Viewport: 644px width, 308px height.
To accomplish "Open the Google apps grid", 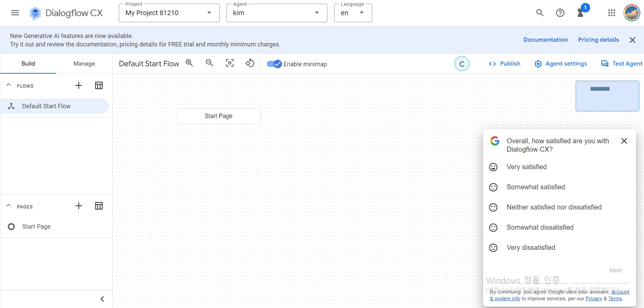I will click(x=611, y=13).
